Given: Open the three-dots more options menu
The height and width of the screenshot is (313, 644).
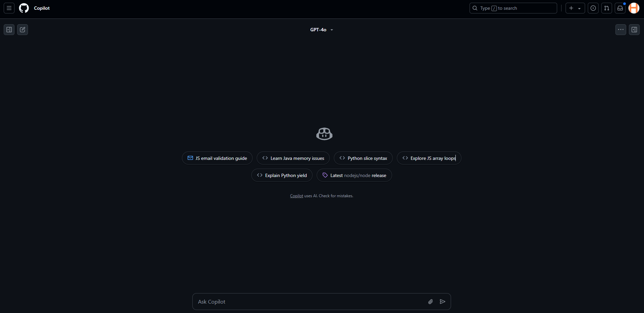Looking at the screenshot, I should click(x=621, y=30).
